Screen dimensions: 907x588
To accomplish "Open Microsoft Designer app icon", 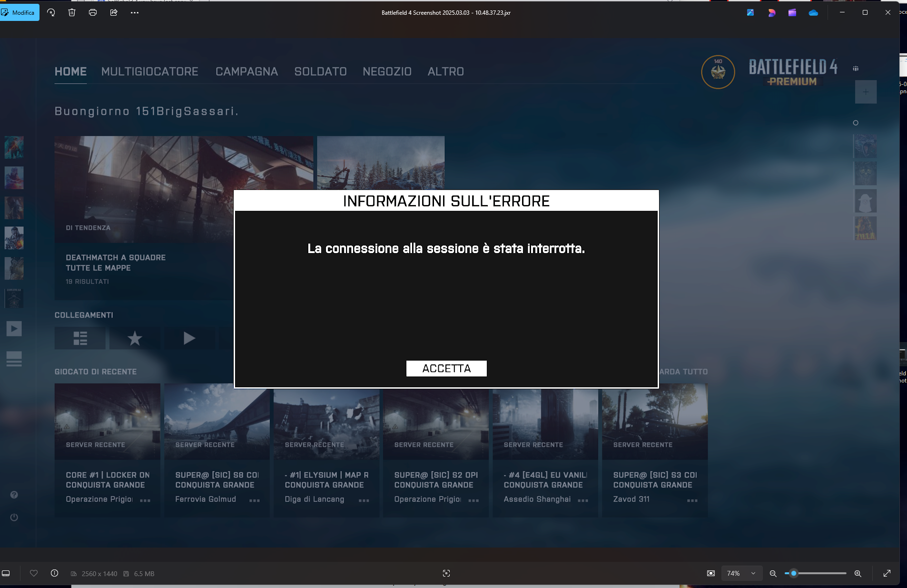I will [x=771, y=13].
